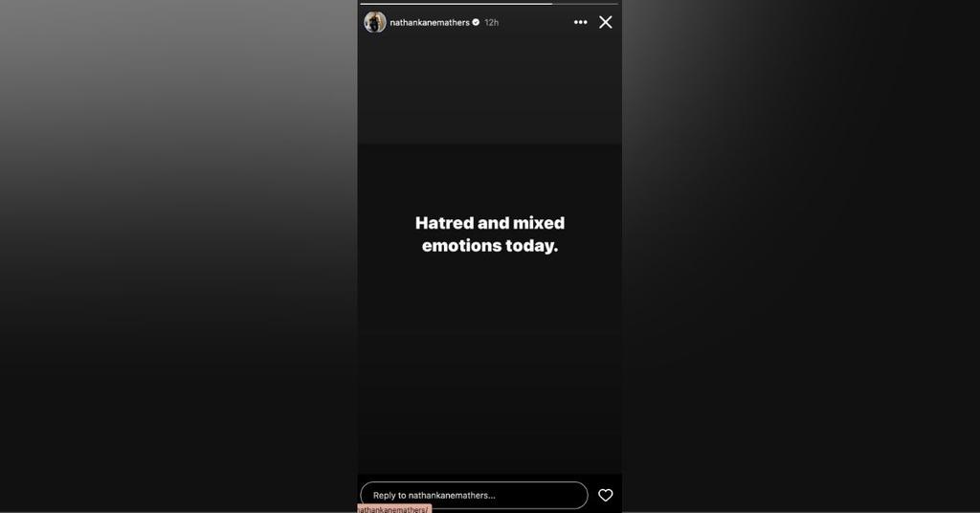Click the 'Hatred and mixed' text line
The width and height of the screenshot is (980, 513).
[x=490, y=223]
